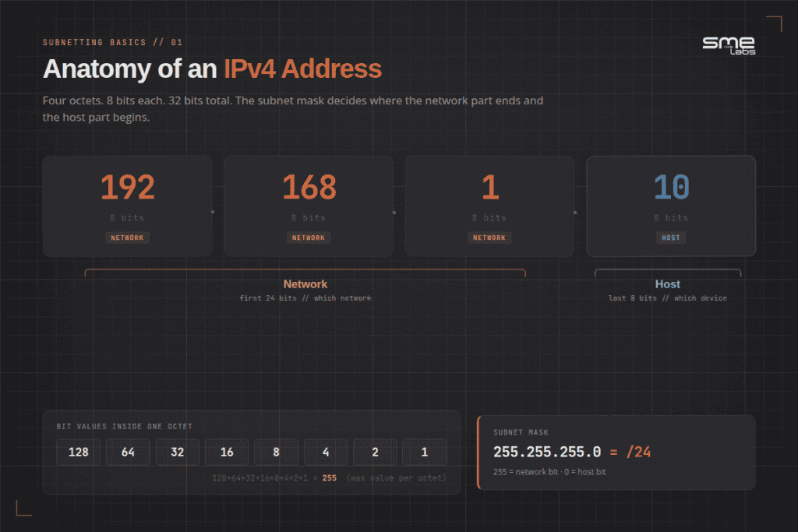Click the /24 prefix notation
This screenshot has width=798, height=532.
pos(638,452)
